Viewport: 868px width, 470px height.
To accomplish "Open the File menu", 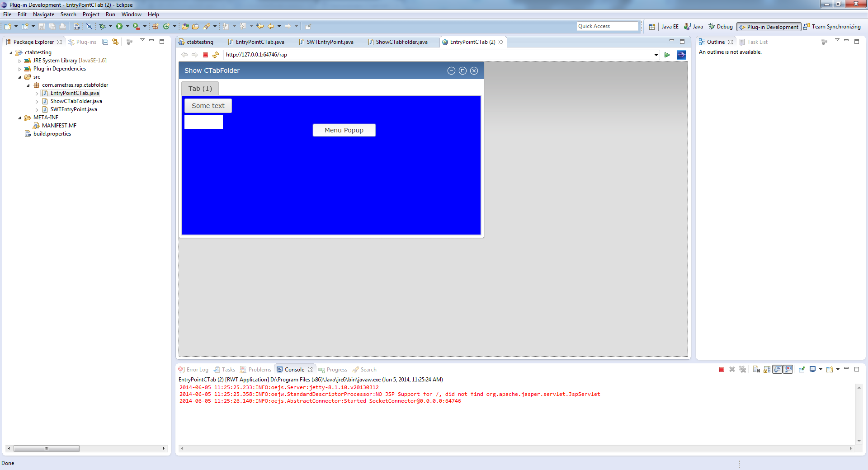I will pos(7,14).
